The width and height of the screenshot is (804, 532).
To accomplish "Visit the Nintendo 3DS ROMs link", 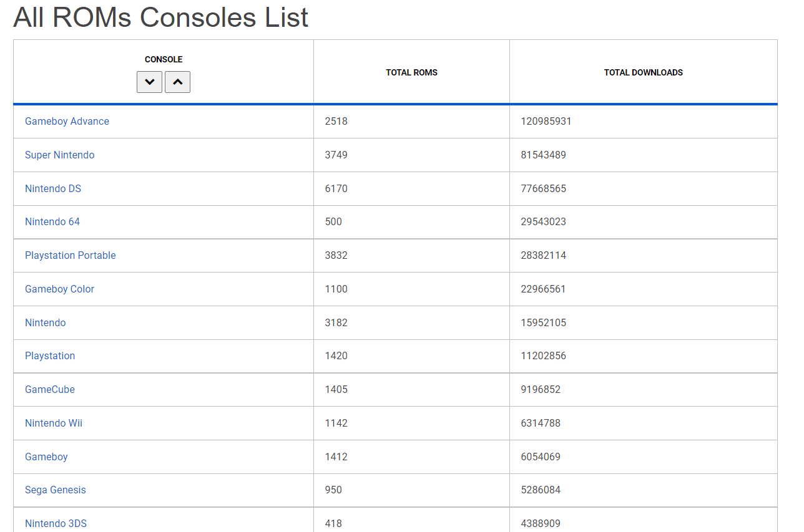I will 56,523.
